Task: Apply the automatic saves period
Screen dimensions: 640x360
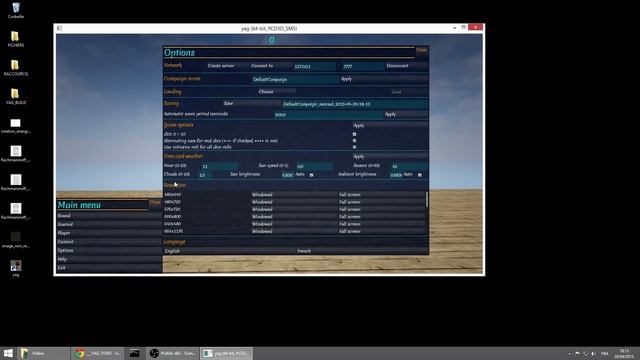Action: point(405,114)
